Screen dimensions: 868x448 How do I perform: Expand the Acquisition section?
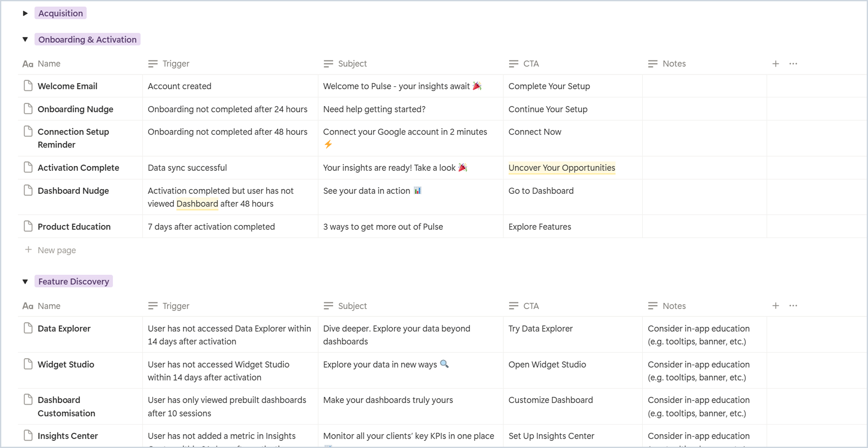pos(25,13)
